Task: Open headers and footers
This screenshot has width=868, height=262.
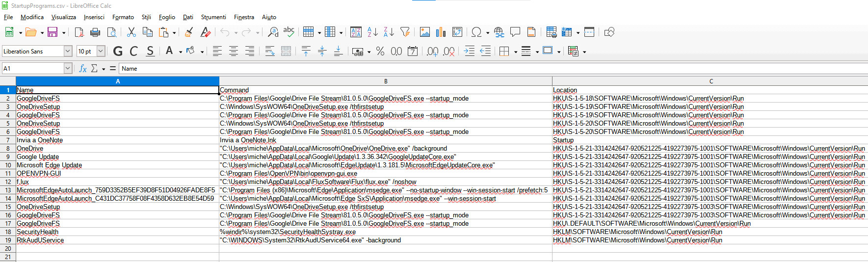Action: coord(531,32)
